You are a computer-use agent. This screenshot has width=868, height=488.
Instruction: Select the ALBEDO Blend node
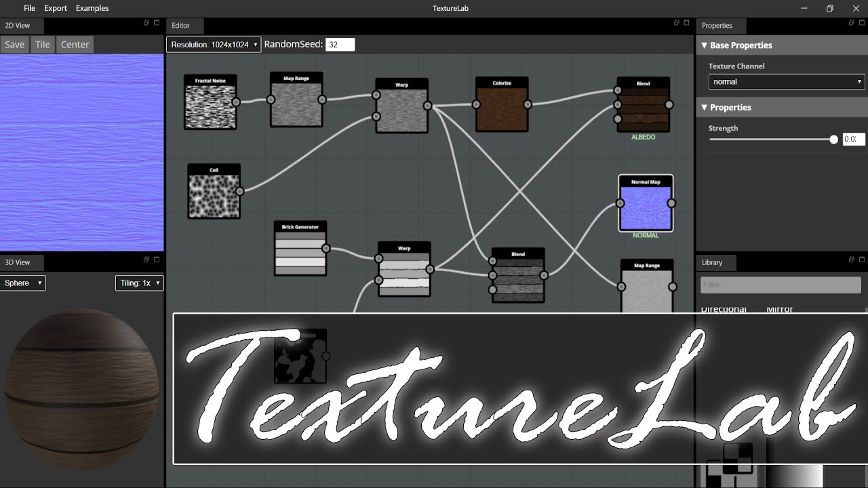(644, 105)
